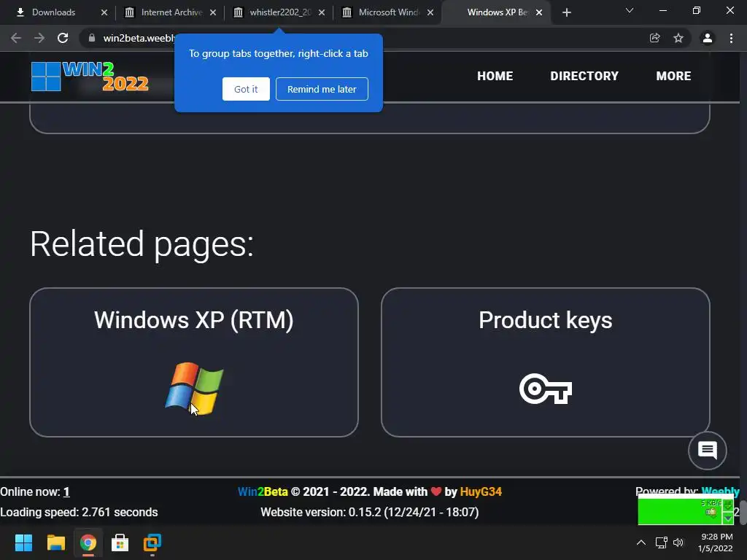Switch to the Internet Archive tab
The height and width of the screenshot is (560, 747).
pyautogui.click(x=171, y=12)
